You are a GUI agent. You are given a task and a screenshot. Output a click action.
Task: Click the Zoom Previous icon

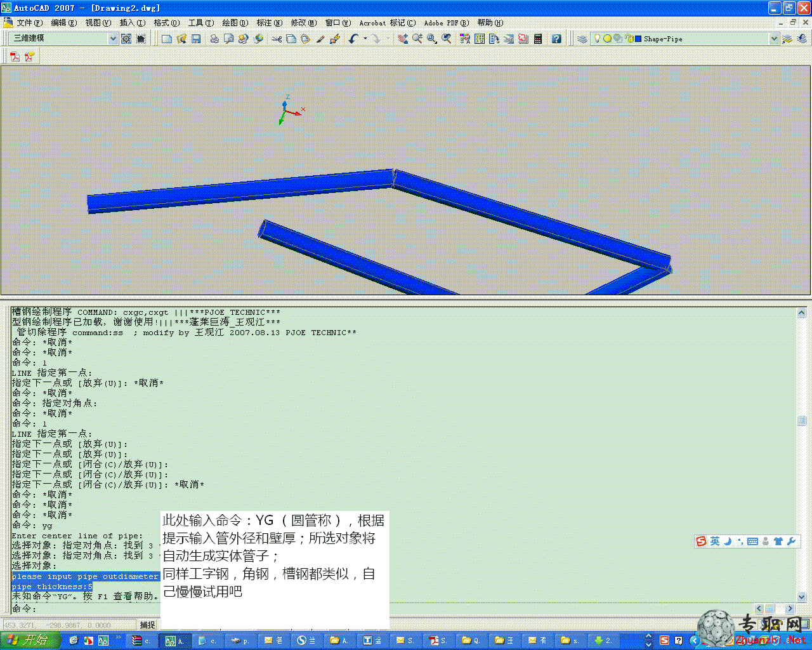(447, 39)
